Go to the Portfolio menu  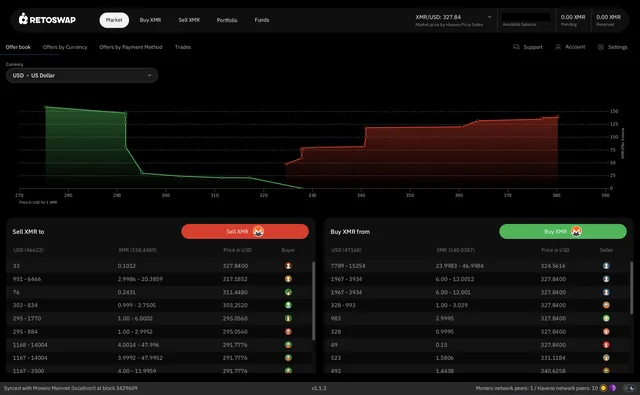pos(227,20)
